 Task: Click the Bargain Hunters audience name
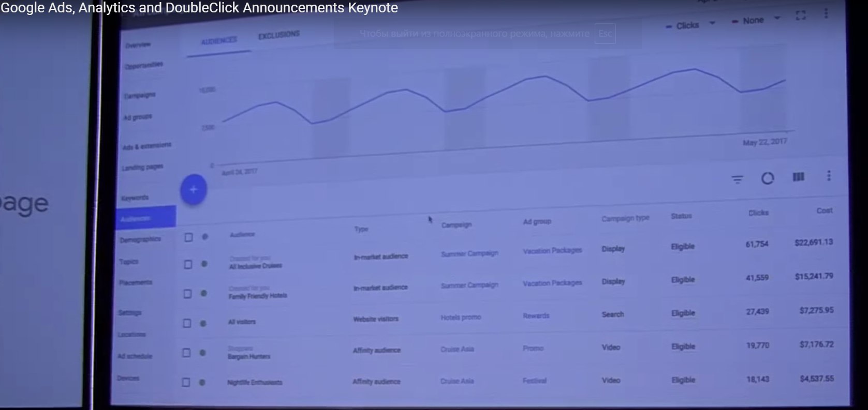[249, 356]
